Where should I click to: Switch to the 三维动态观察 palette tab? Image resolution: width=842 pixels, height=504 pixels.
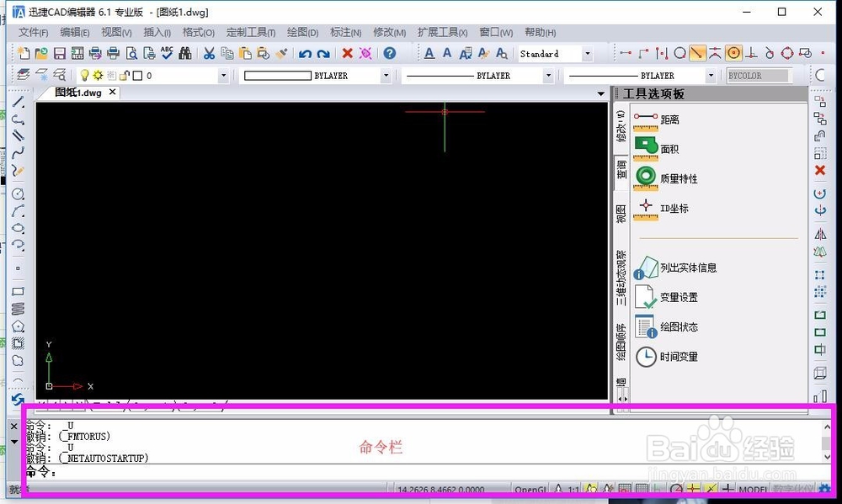(x=621, y=278)
